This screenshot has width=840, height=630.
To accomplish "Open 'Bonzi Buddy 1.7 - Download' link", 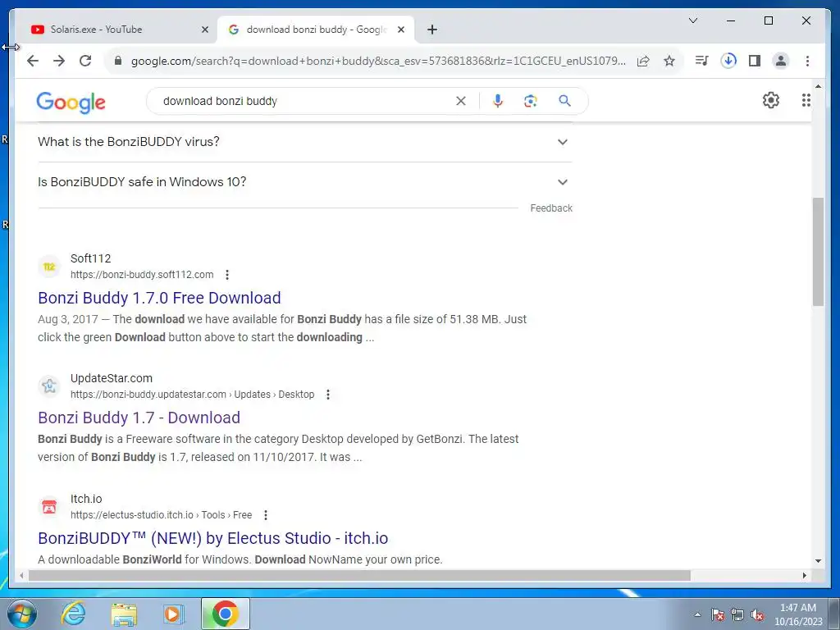I will [139, 418].
